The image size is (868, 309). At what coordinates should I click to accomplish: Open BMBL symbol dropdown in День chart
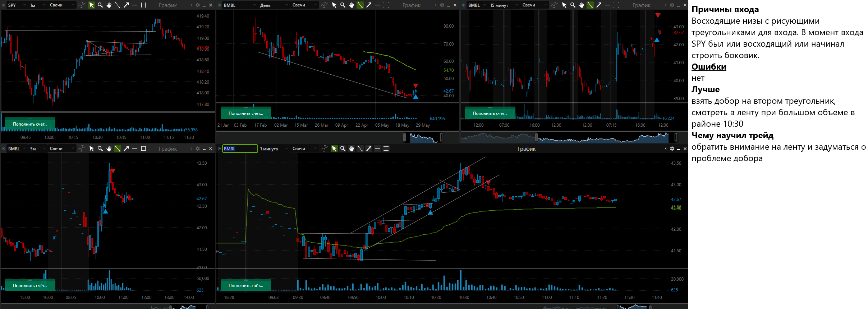240,5
